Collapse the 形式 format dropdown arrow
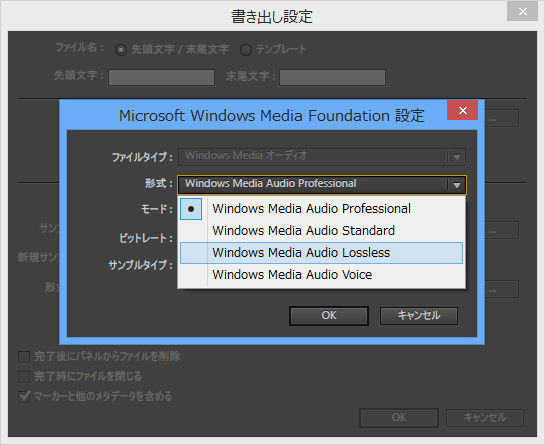 (457, 185)
